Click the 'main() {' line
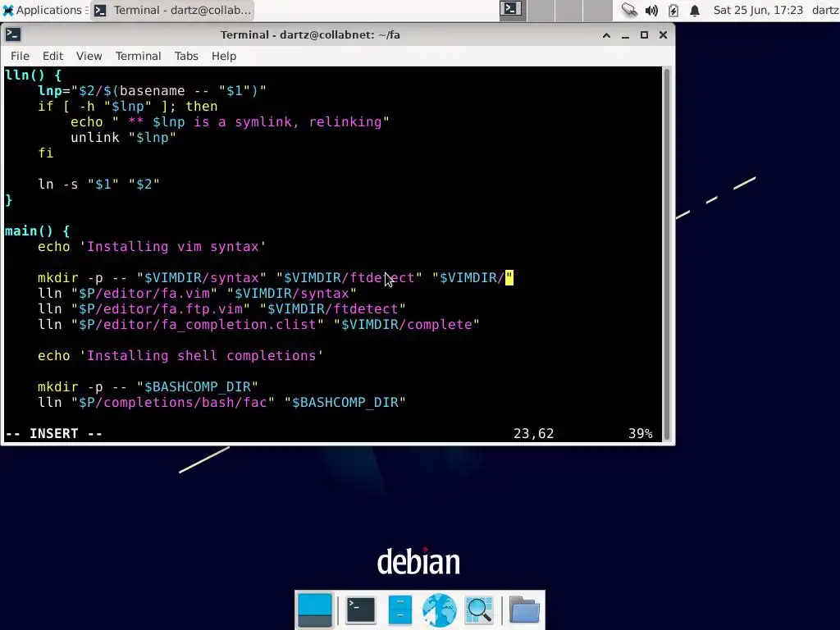This screenshot has height=630, width=840. [x=38, y=231]
